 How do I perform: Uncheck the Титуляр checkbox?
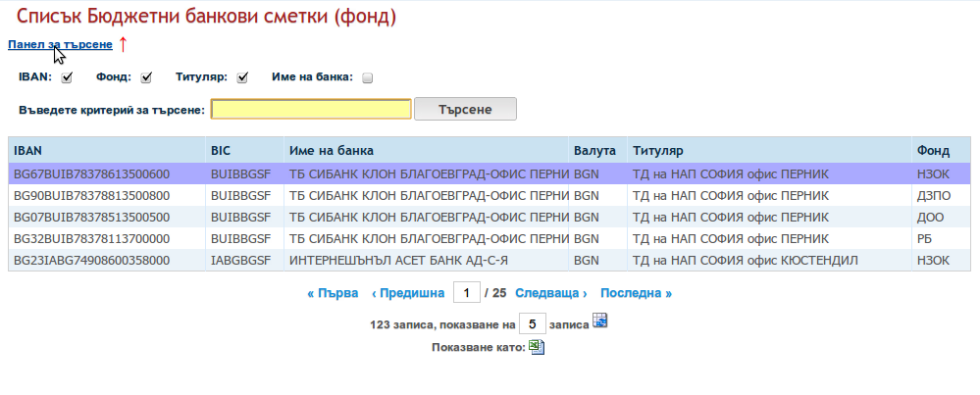pos(242,78)
